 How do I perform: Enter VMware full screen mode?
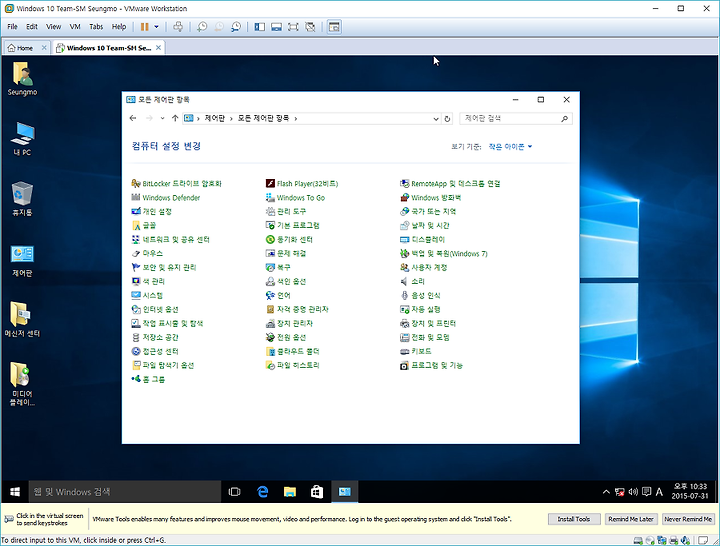(x=293, y=27)
